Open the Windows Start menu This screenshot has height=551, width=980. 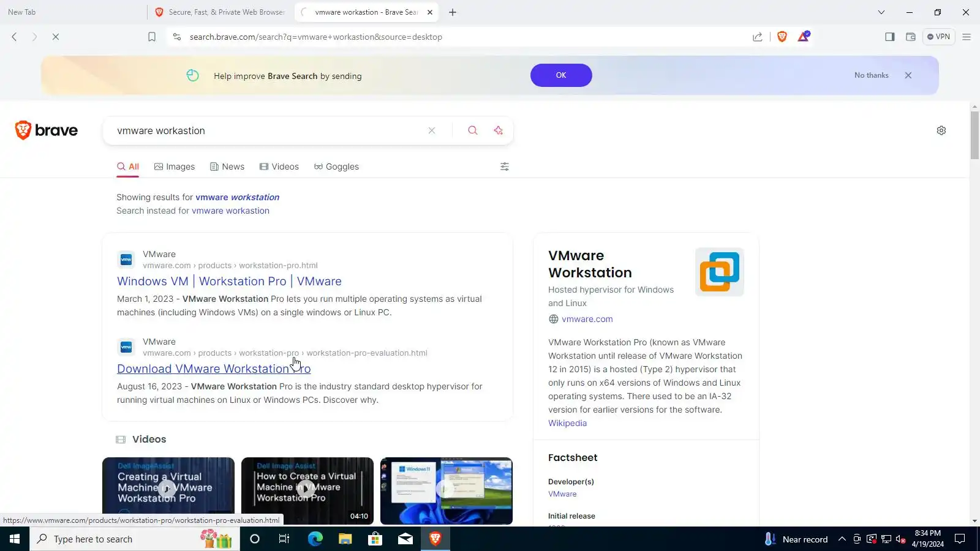pos(15,539)
